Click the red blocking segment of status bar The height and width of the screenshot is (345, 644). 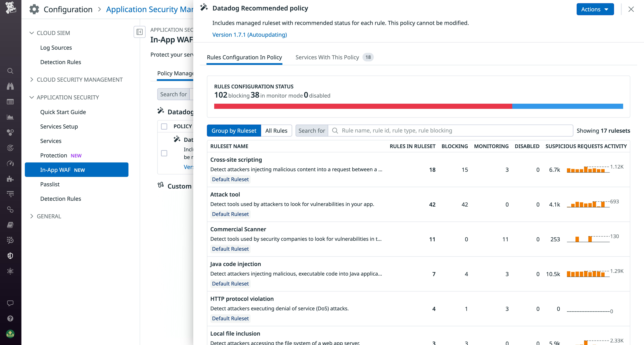click(363, 106)
